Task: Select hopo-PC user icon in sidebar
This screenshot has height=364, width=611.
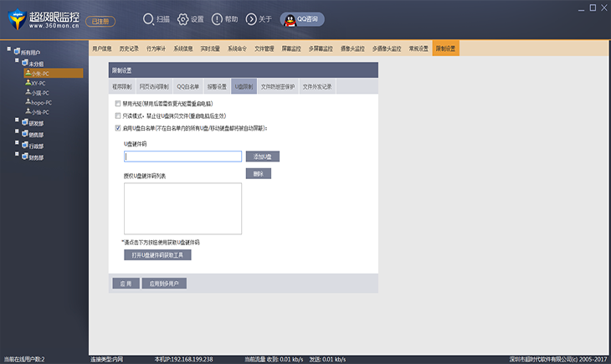Action: (28, 102)
